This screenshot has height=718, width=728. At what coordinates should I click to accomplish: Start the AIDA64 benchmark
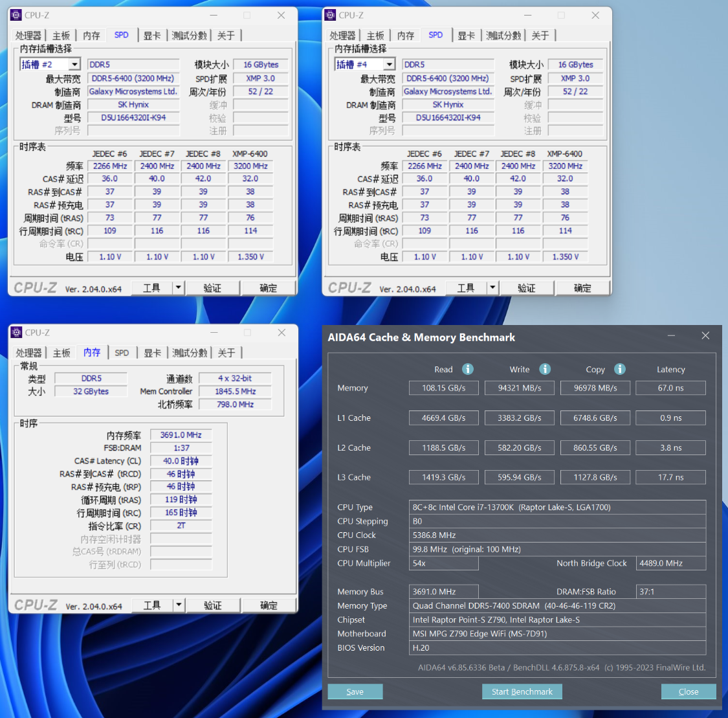pyautogui.click(x=522, y=691)
